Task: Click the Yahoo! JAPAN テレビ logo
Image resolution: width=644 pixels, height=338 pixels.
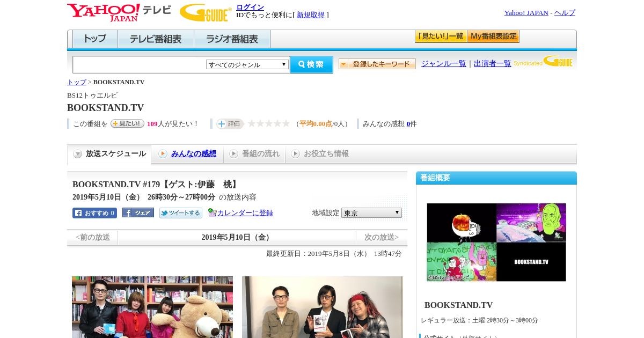Action: pos(119,12)
